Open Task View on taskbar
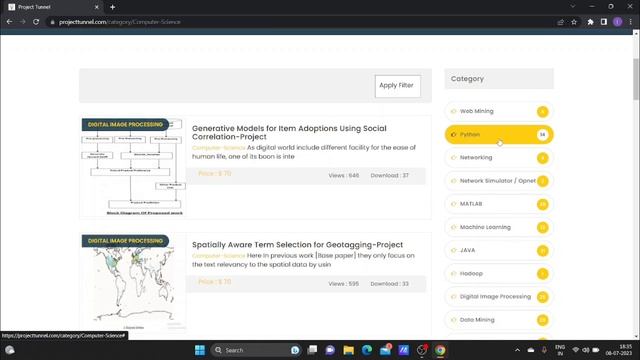The image size is (640, 360). click(312, 350)
